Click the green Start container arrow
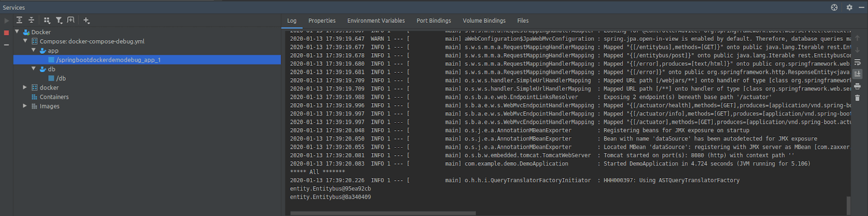Screen dimensions: 868x216 (x=7, y=21)
